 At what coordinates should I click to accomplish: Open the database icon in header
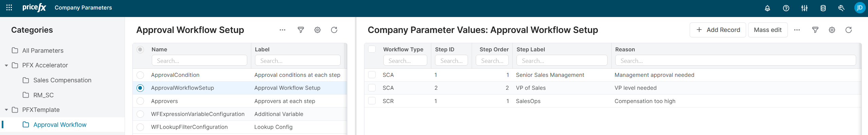[823, 8]
